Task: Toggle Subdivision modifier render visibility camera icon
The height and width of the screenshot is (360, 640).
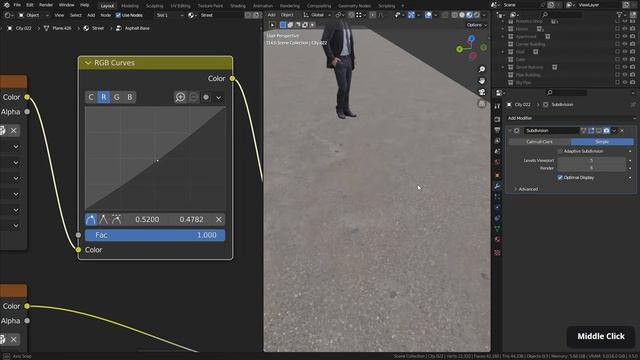Action: click(x=607, y=131)
